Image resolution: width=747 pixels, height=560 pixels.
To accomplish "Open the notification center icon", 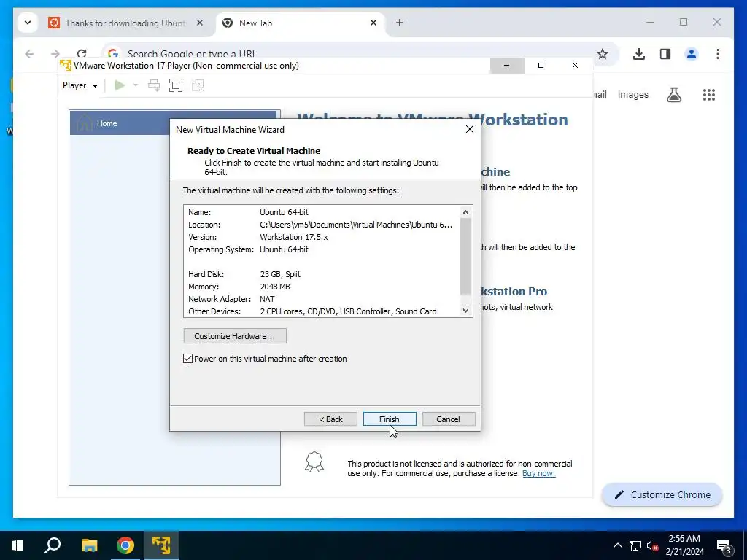I will pyautogui.click(x=724, y=546).
